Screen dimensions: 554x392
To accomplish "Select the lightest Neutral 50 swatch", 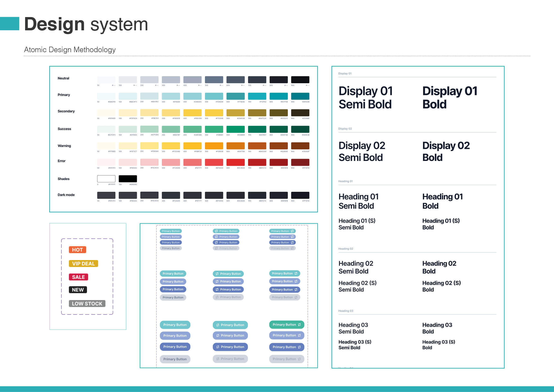I will [106, 79].
